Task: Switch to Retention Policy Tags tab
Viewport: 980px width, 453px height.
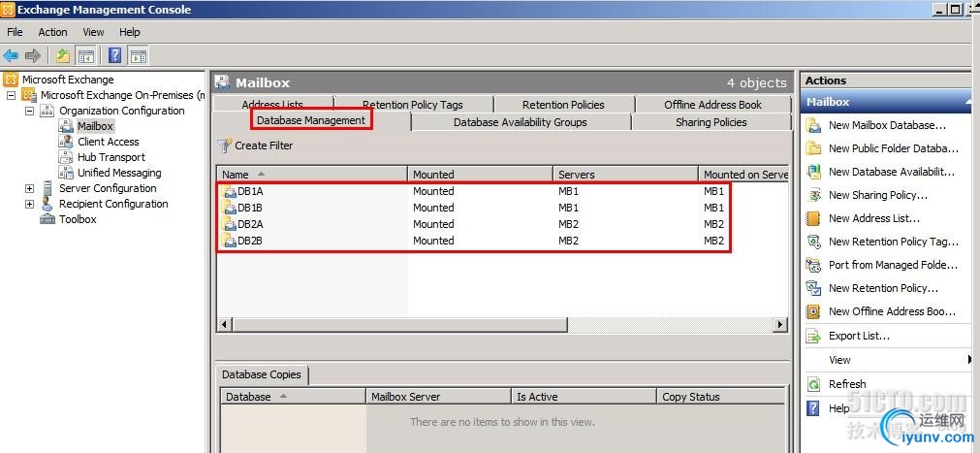Action: [x=413, y=105]
